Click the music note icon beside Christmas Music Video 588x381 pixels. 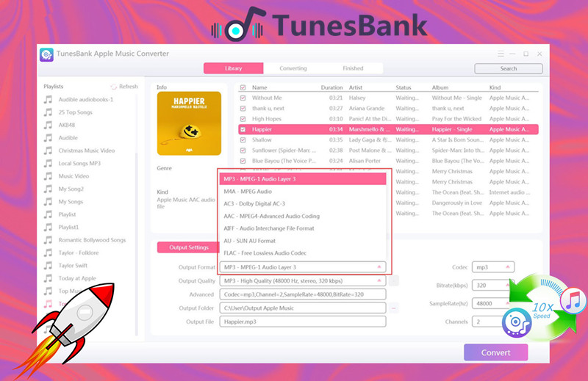click(48, 150)
